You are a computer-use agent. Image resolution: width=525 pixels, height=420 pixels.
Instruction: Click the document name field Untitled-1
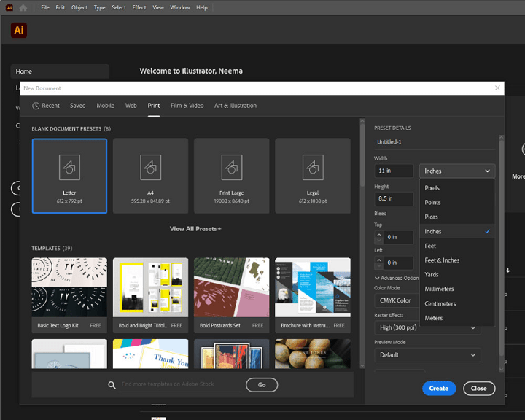[x=435, y=142]
